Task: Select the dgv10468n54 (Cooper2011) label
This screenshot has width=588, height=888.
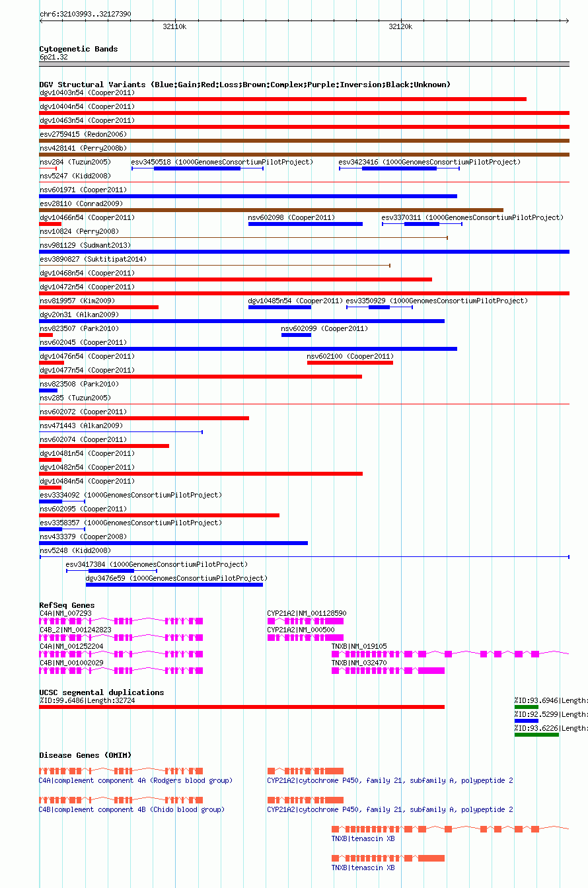Action: (x=87, y=273)
